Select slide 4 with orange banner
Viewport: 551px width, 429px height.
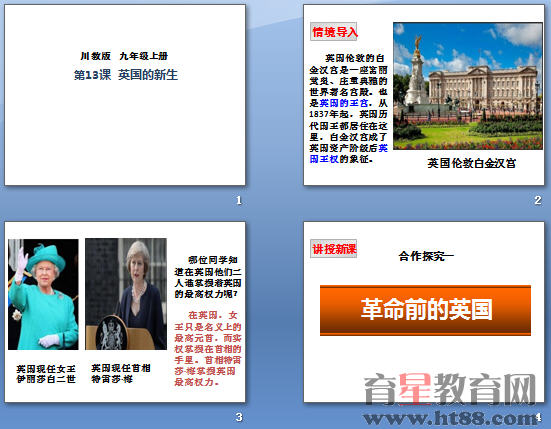point(424,312)
